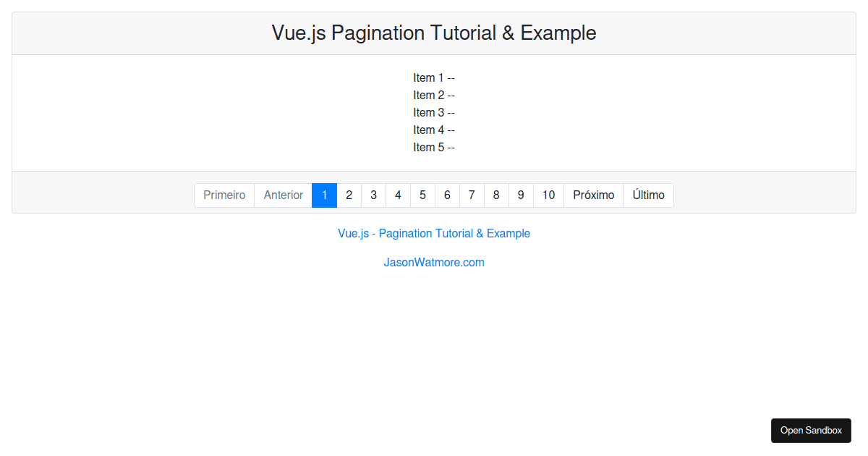View page 8 of items
Image resolution: width=868 pixels, height=456 pixels.
[x=496, y=195]
